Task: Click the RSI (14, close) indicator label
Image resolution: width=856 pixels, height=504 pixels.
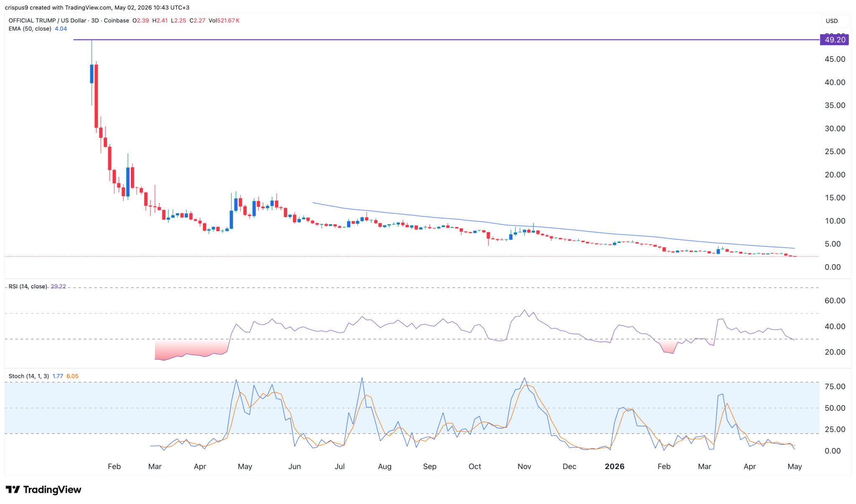Action: click(28, 286)
